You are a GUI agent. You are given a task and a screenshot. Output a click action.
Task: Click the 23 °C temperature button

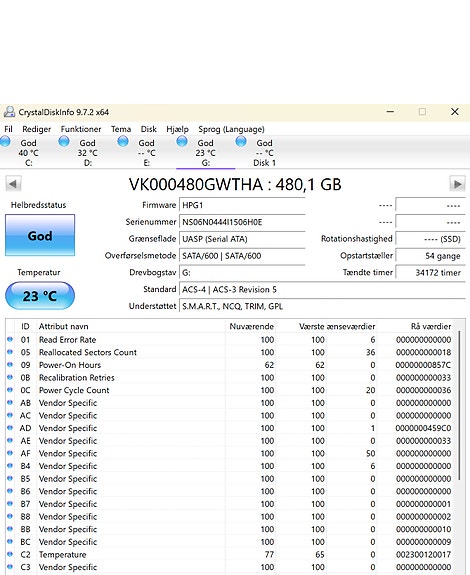pyautogui.click(x=40, y=296)
